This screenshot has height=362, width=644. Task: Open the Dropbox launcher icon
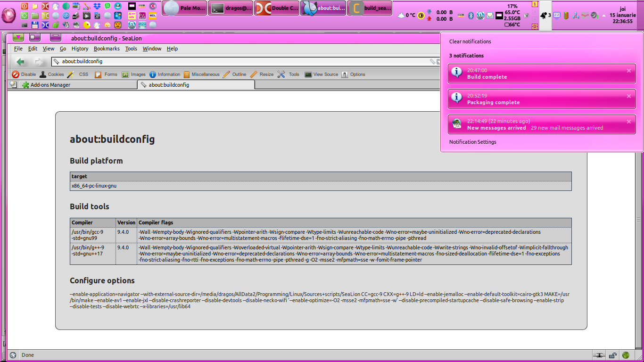(x=97, y=6)
